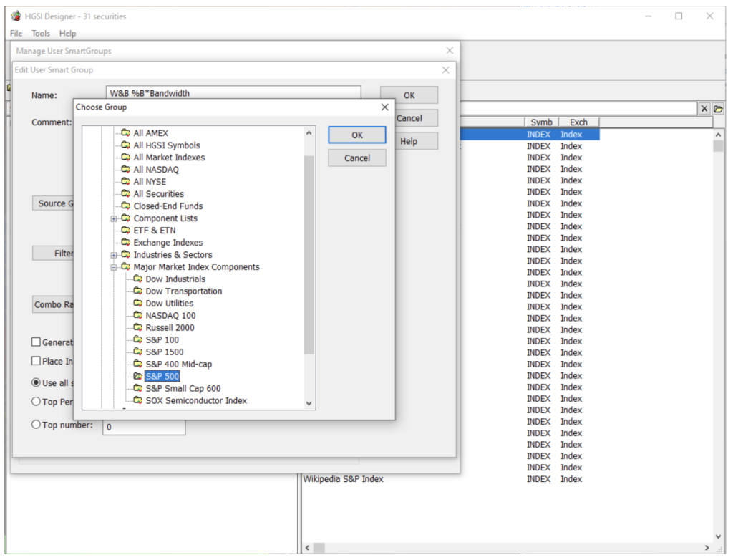The width and height of the screenshot is (733, 560).
Task: Click the Component Lists folder icon
Action: [x=125, y=218]
